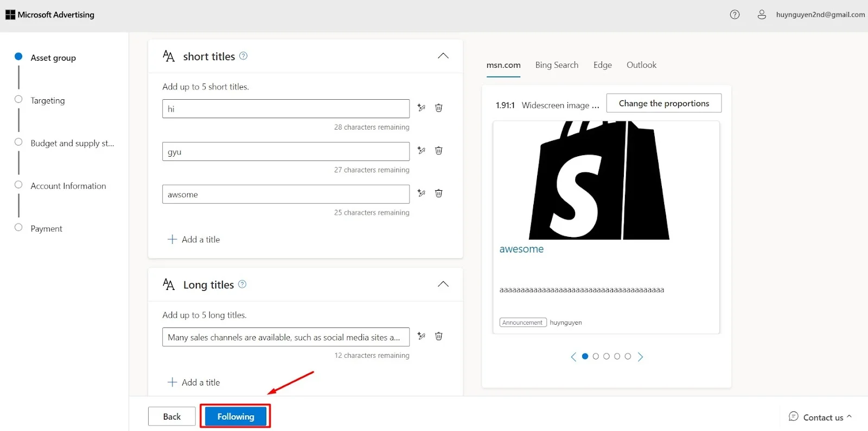868x431 pixels.
Task: Click the AI suggest icon for 'hi' title
Action: [x=421, y=107]
